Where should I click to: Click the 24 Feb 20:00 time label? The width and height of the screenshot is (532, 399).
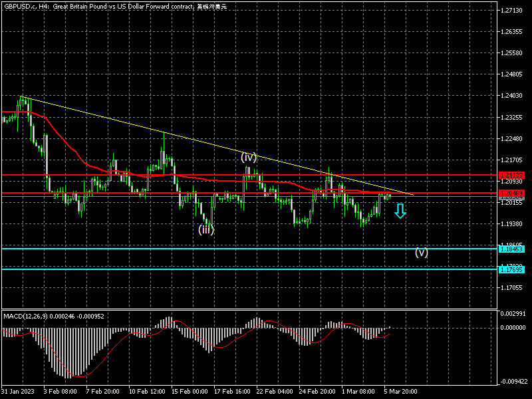(316, 392)
